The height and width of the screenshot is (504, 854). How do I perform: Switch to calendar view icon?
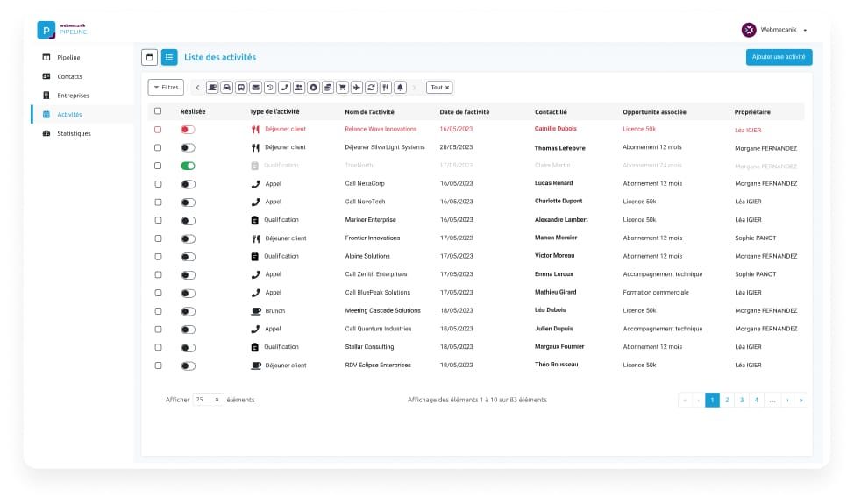pos(150,57)
